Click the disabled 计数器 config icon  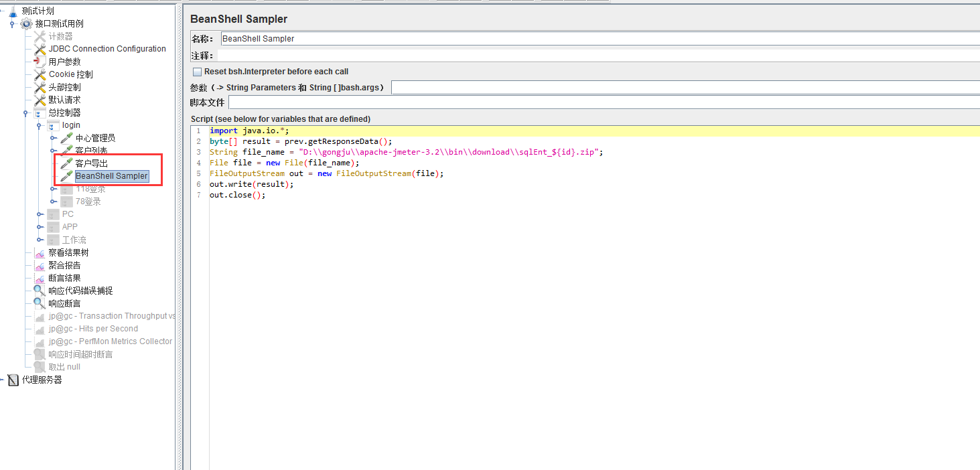tap(40, 36)
